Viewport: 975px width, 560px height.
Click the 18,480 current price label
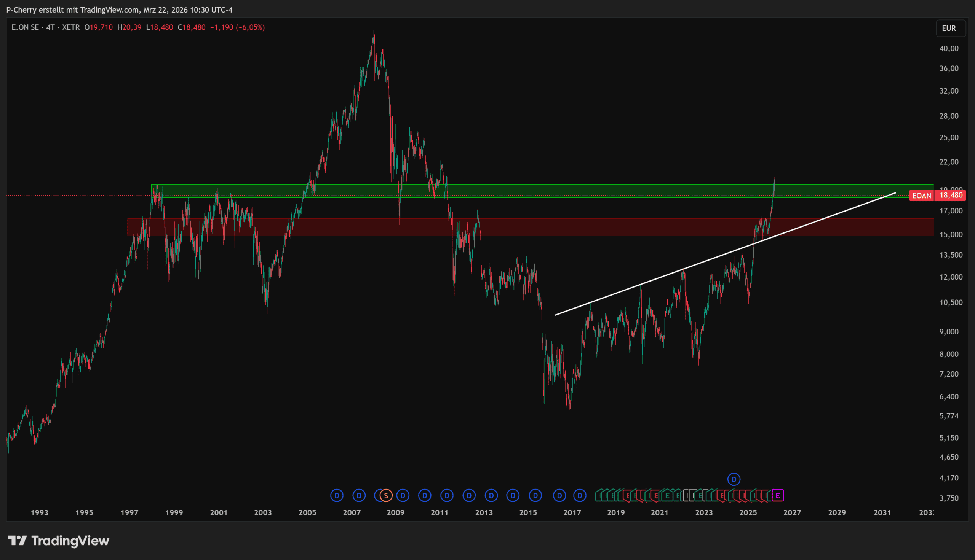(951, 196)
